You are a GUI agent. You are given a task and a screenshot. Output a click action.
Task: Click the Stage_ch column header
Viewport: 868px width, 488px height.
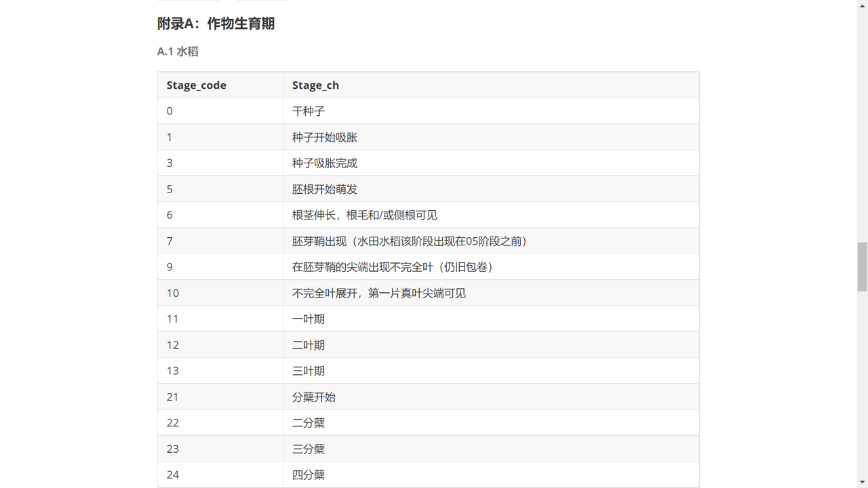pos(315,85)
